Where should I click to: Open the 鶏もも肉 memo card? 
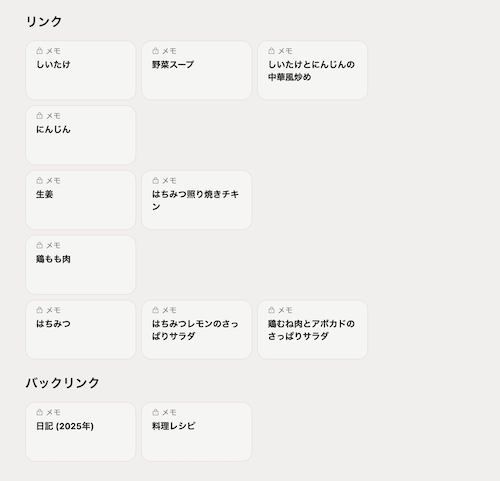pos(81,265)
